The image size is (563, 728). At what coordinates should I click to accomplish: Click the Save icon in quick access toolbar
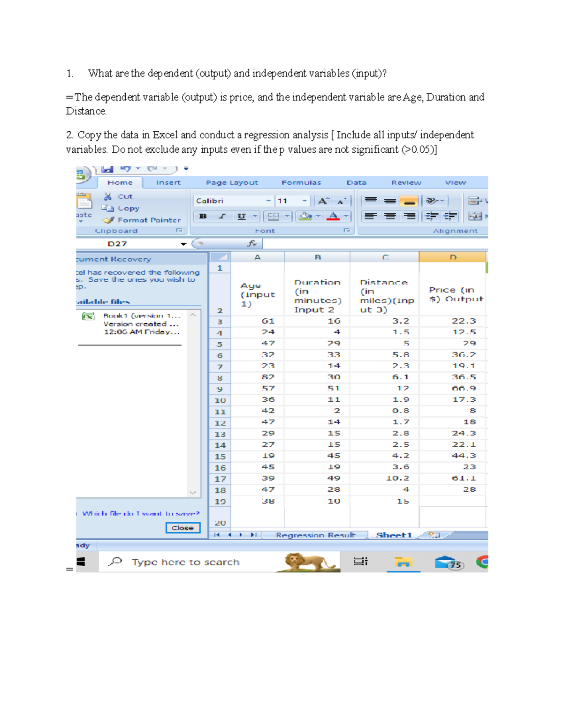point(107,168)
